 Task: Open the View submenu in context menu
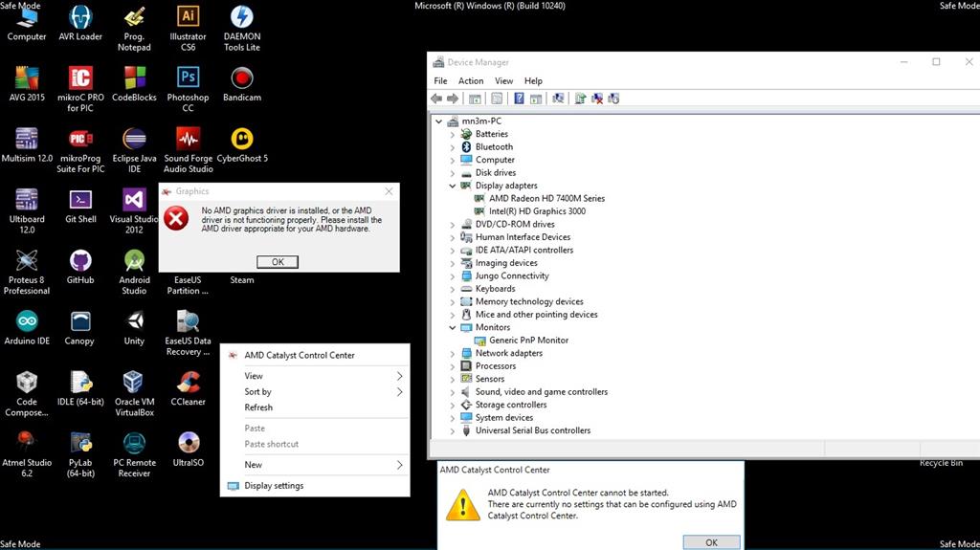click(315, 376)
